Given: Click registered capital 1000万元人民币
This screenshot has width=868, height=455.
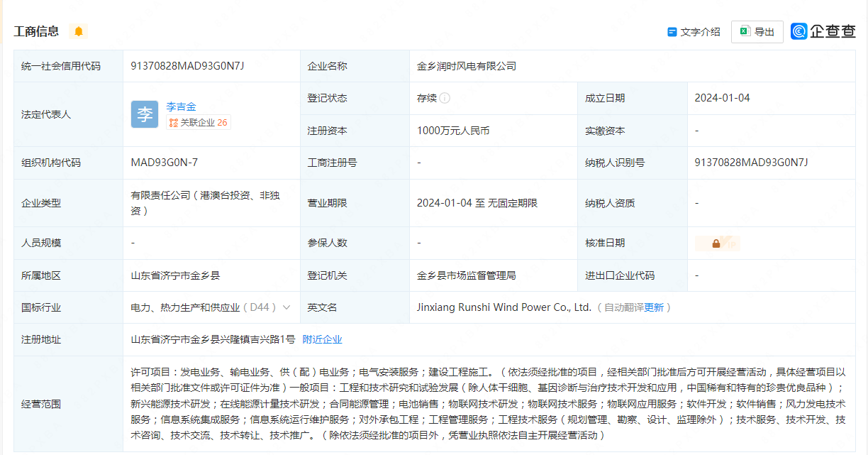Looking at the screenshot, I should pyautogui.click(x=453, y=131).
